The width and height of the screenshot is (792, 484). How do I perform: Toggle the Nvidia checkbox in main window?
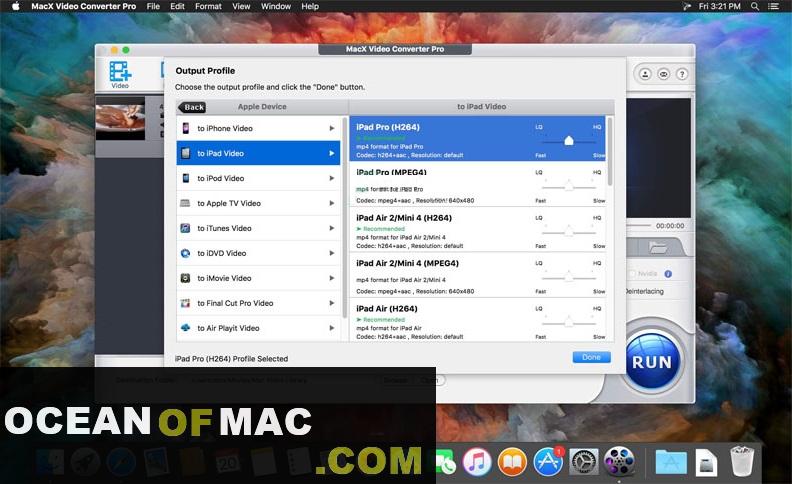pos(631,274)
